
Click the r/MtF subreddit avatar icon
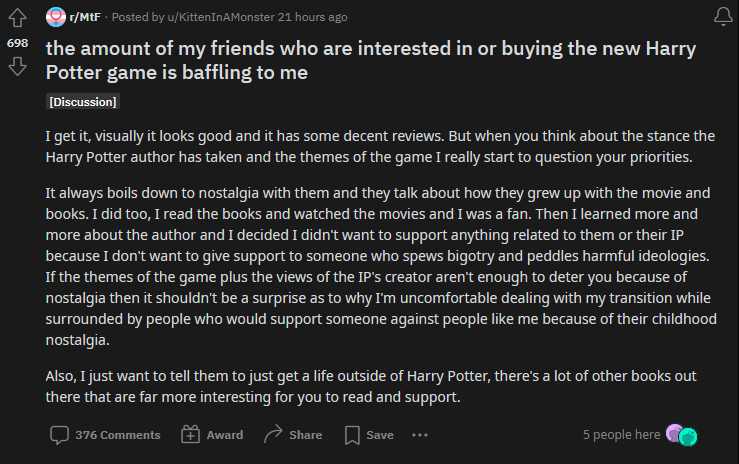(56, 17)
